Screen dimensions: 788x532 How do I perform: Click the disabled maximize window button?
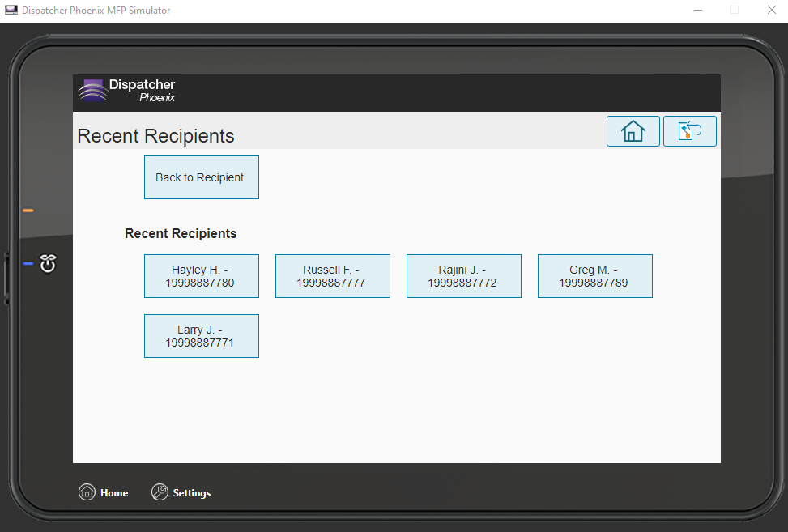[x=735, y=11]
